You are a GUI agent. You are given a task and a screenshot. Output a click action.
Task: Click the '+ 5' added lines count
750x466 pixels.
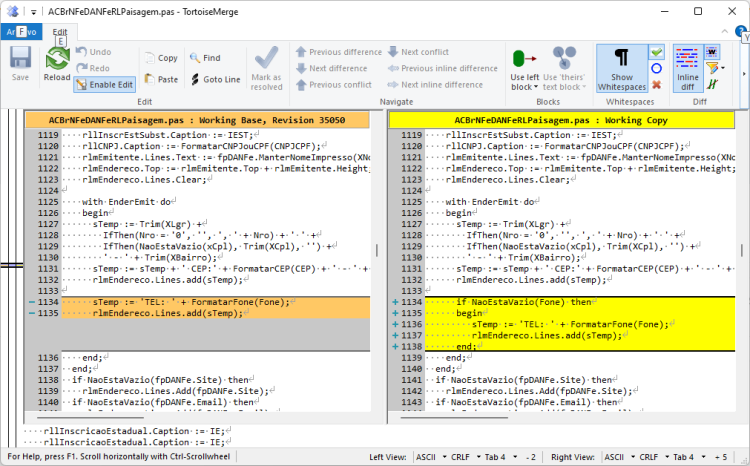click(x=721, y=457)
